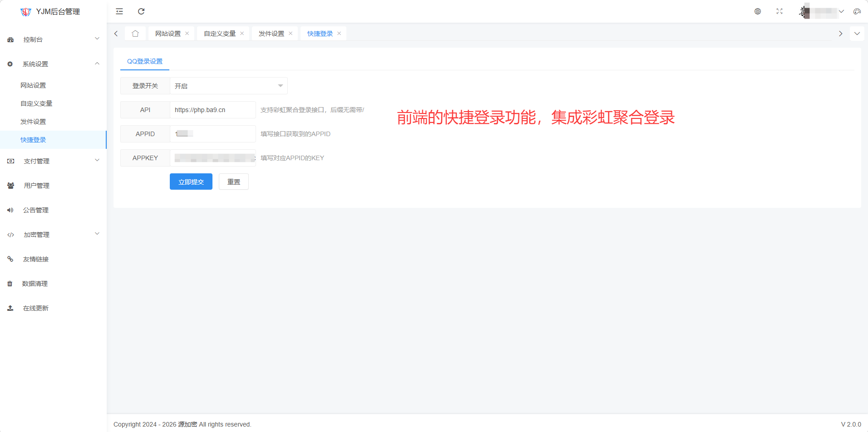Go to the home tab icon
Viewport: 868px width, 432px height.
pyautogui.click(x=135, y=34)
